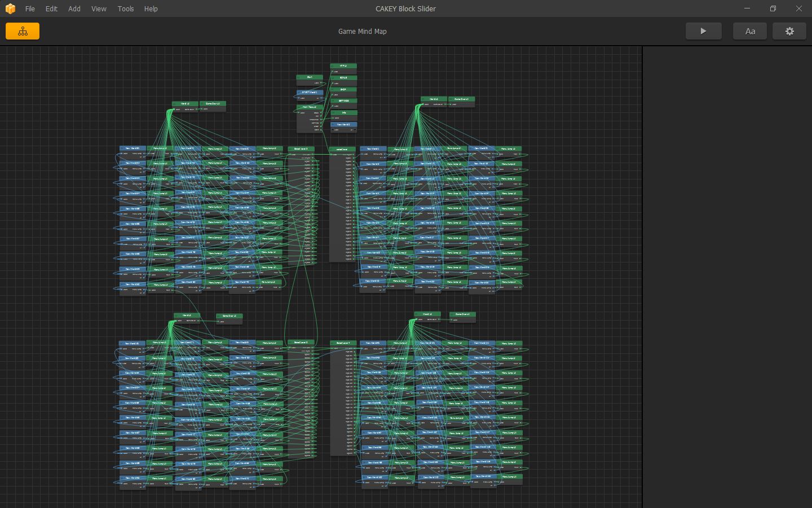Image resolution: width=812 pixels, height=508 pixels.
Task: Open settings via the gear icon
Action: click(789, 31)
